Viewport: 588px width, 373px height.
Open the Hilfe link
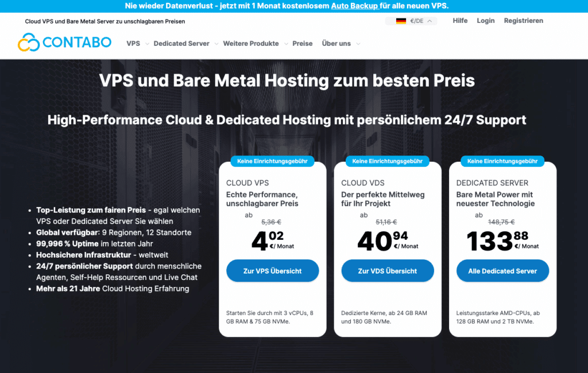[x=460, y=21]
